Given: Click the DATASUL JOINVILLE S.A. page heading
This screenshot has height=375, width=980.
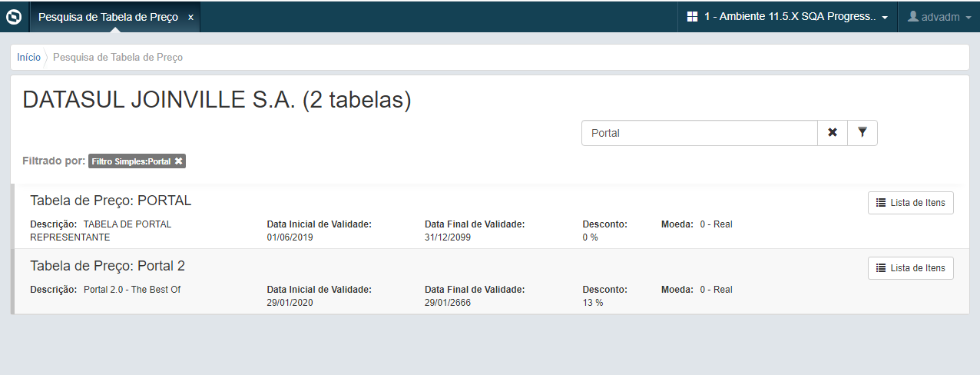Looking at the screenshot, I should (x=217, y=101).
